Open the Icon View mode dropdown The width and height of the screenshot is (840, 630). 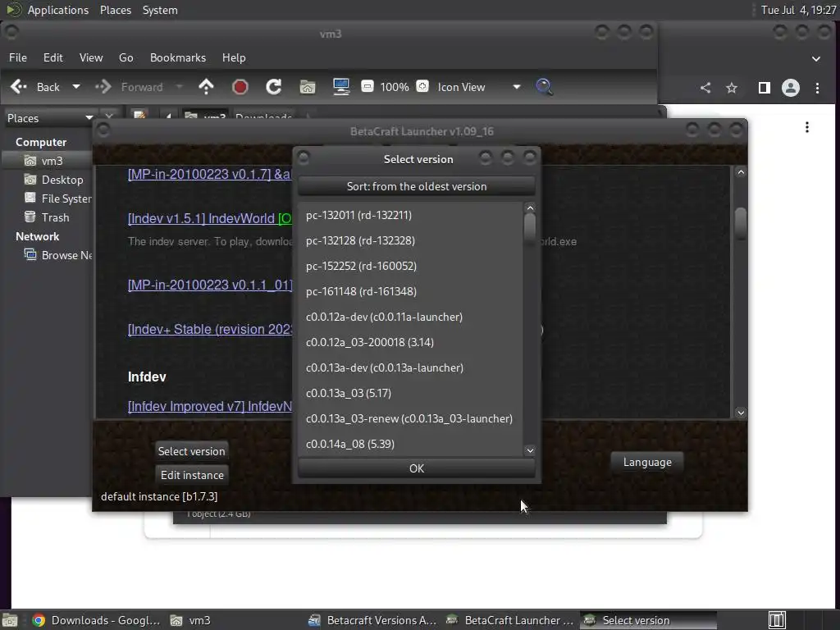[479, 87]
